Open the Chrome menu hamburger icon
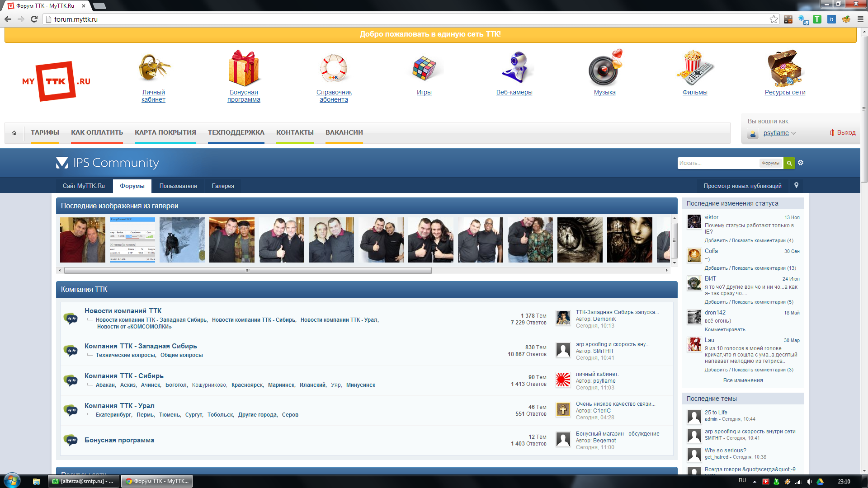 860,19
